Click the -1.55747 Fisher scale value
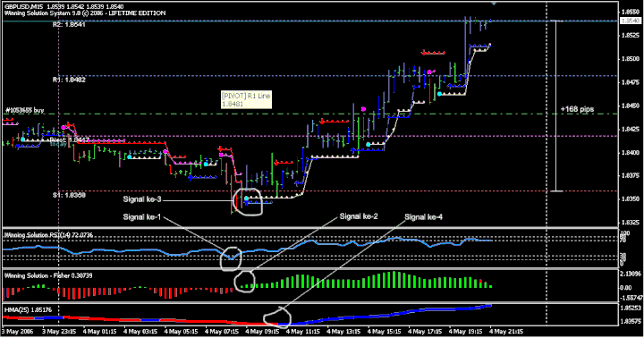 [631, 298]
